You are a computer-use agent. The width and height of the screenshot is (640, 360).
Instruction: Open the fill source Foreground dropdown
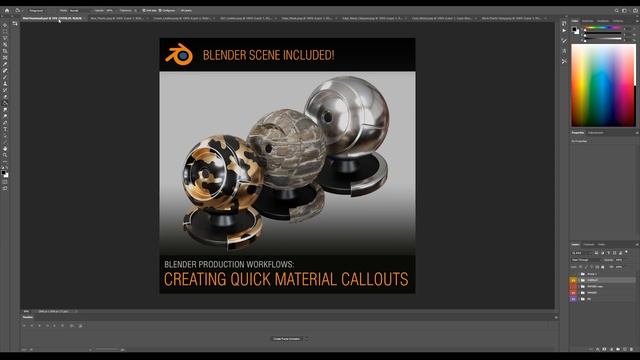tap(38, 11)
